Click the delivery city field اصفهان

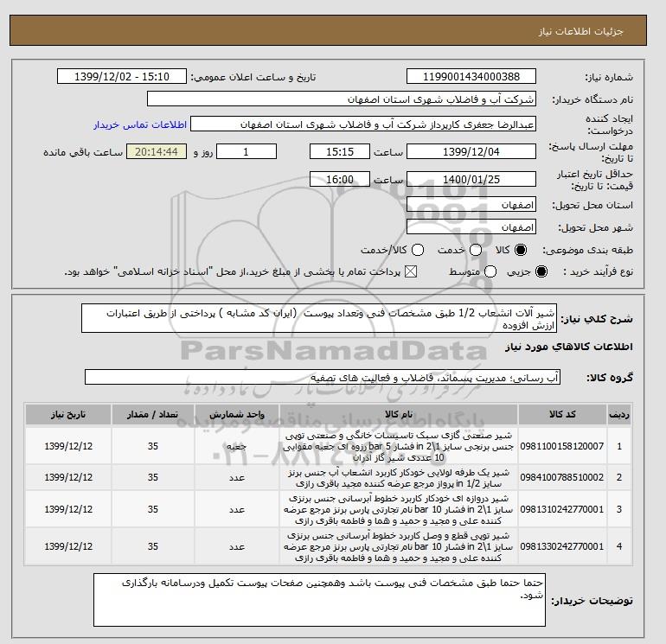471,227
